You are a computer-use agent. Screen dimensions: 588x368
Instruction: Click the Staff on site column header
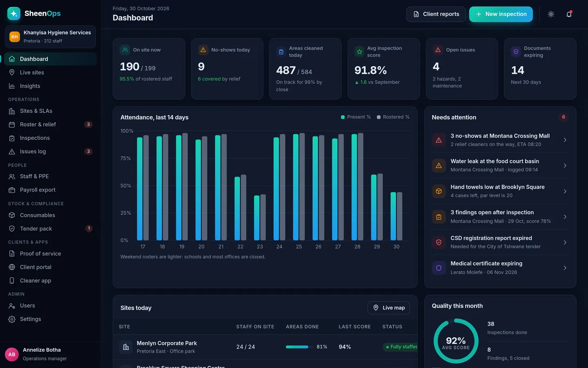point(255,327)
